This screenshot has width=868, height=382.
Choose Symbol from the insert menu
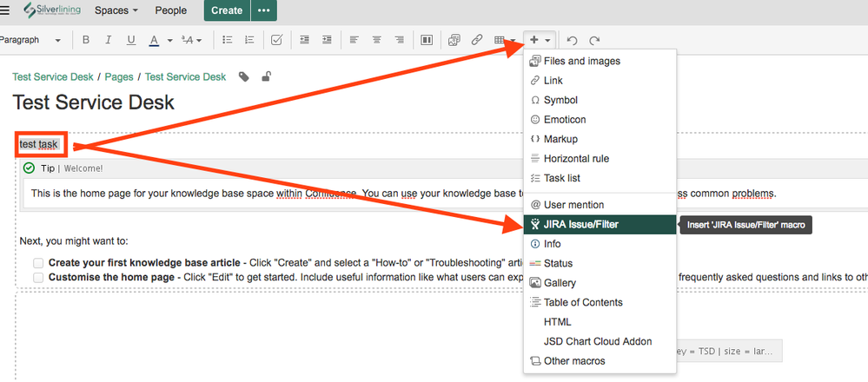(600, 100)
